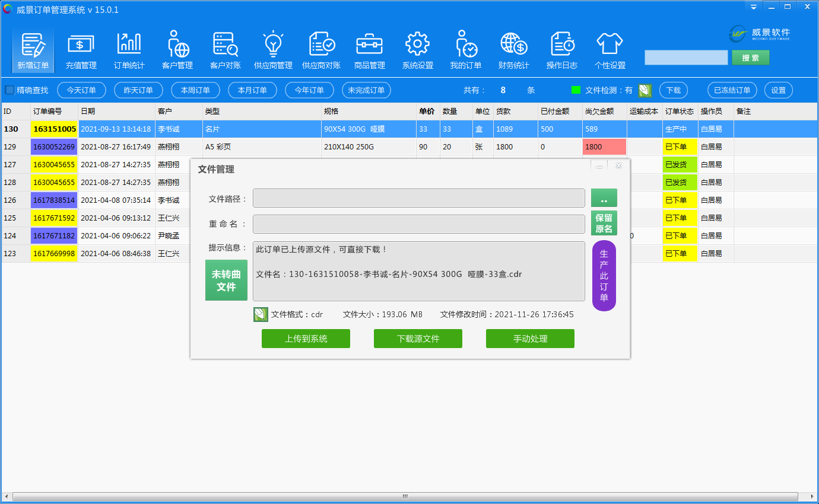Open 财务统计 finance statistics icon
819x504 pixels.
(x=513, y=50)
